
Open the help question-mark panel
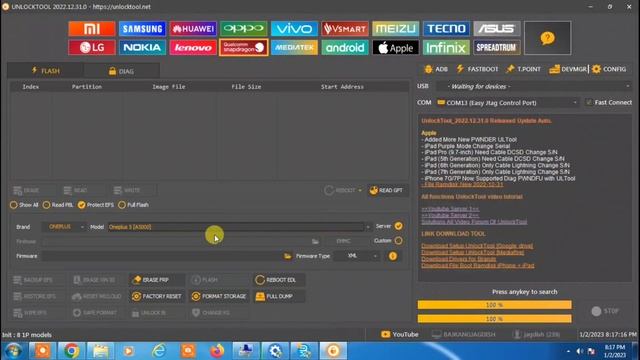pyautogui.click(x=547, y=38)
